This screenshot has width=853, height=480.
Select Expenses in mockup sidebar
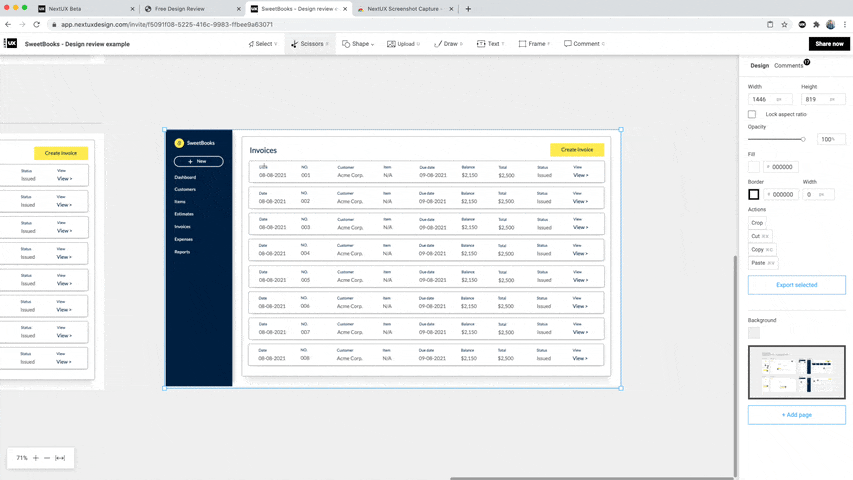(183, 239)
